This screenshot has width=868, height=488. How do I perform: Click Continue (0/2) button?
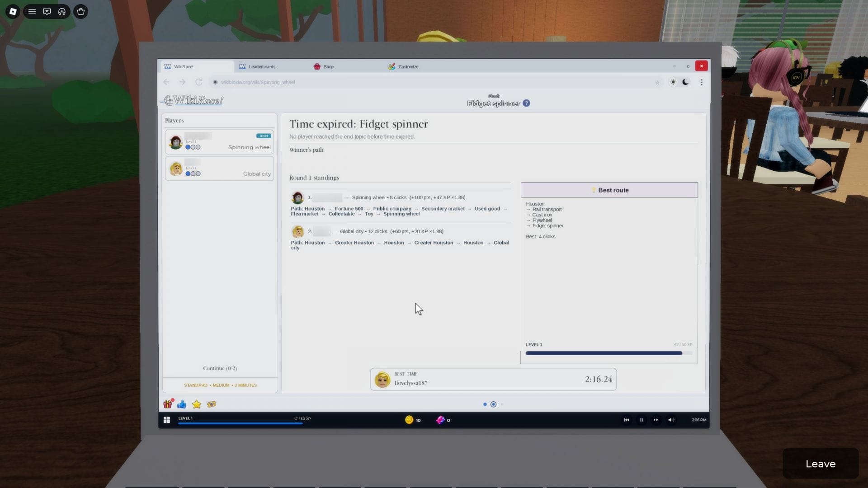click(220, 368)
